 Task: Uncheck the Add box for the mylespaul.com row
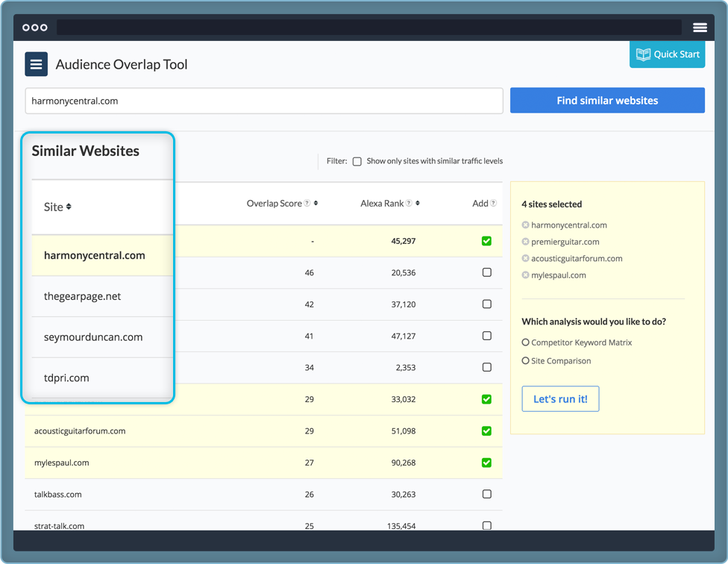click(x=486, y=463)
